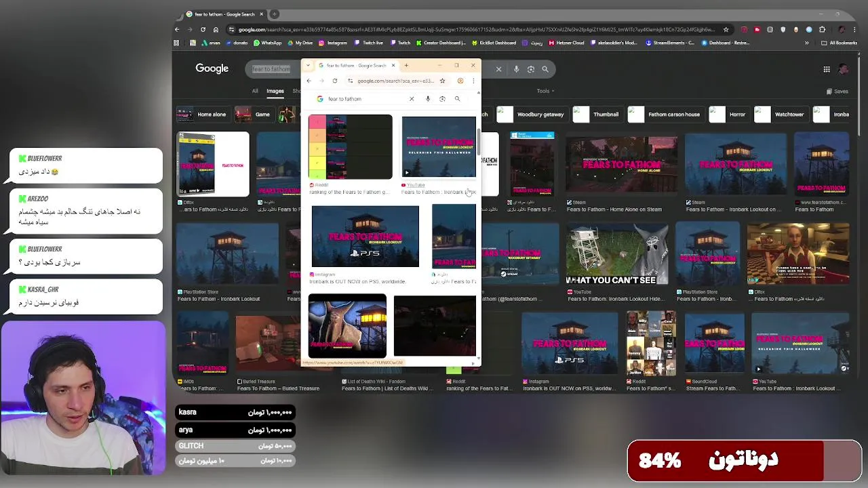The height and width of the screenshot is (488, 868).
Task: Select 'Game' filter chip
Action: click(255, 115)
